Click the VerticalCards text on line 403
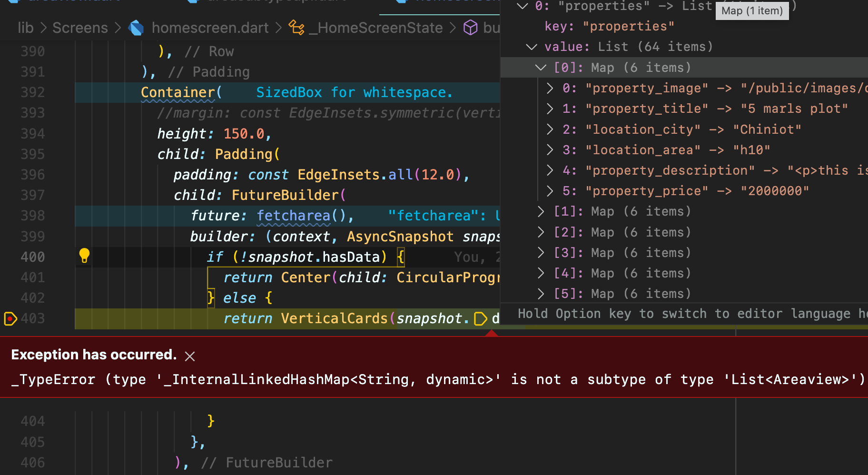The width and height of the screenshot is (868, 475). click(334, 318)
